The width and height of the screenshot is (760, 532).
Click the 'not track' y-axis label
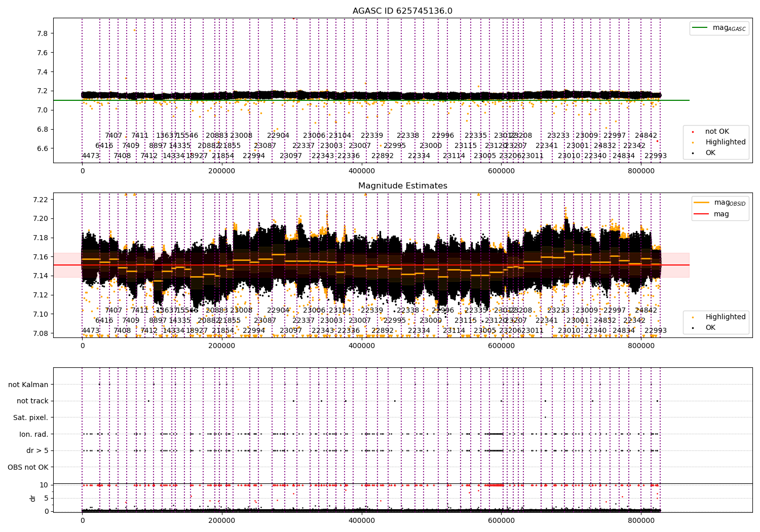[32, 401]
